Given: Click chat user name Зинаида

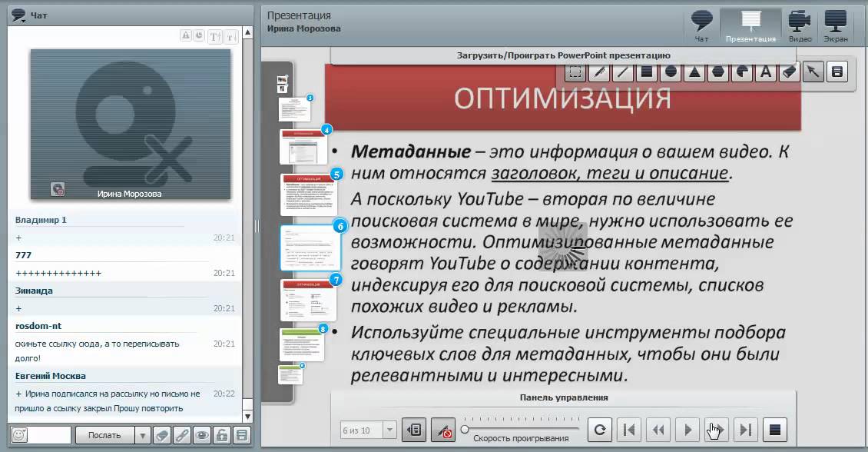Looking at the screenshot, I should (x=34, y=291).
